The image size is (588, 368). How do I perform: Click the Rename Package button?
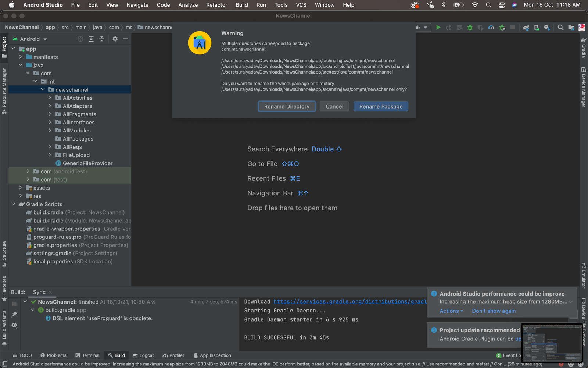pos(381,106)
